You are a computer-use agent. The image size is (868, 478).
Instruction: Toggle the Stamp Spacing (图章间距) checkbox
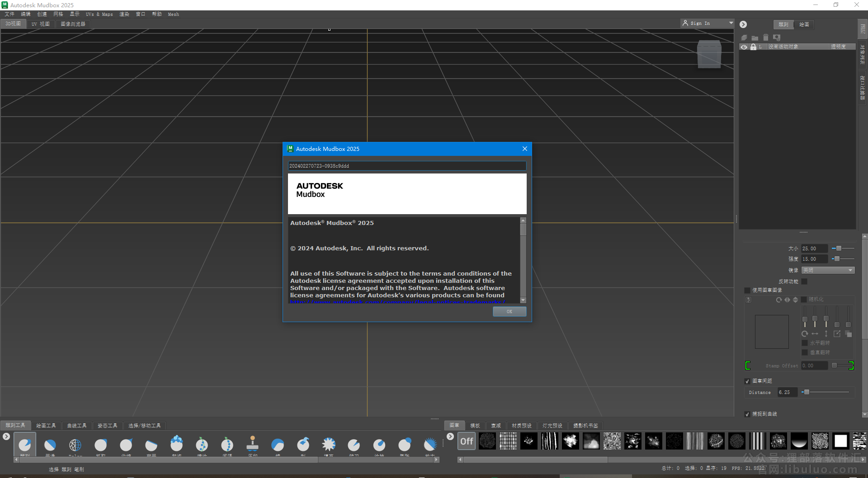click(747, 381)
